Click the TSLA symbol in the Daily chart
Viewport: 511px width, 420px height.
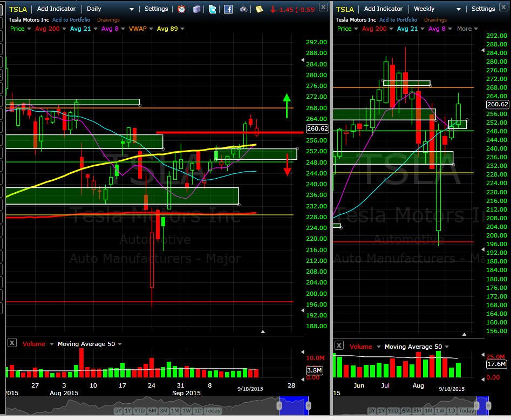click(18, 9)
